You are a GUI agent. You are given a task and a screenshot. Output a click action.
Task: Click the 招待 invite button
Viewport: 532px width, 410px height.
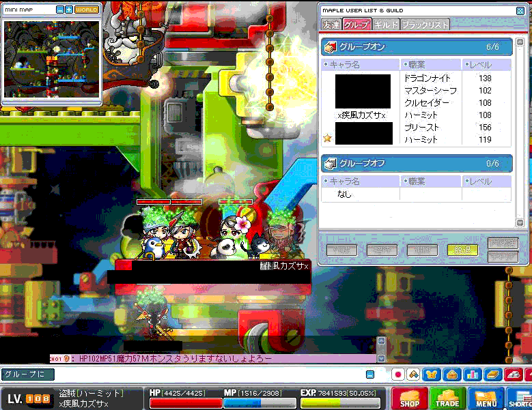point(382,250)
